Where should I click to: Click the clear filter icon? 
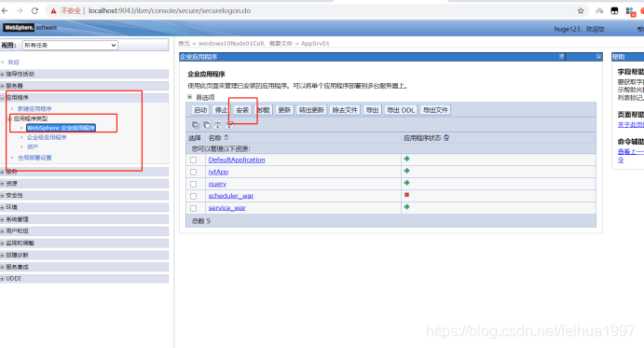[229, 125]
